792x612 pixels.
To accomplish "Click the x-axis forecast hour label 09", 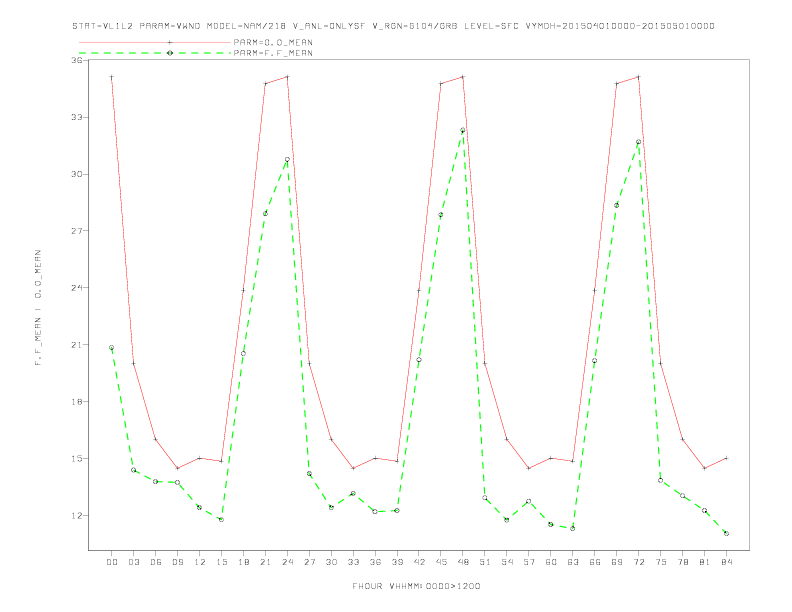I will (177, 562).
